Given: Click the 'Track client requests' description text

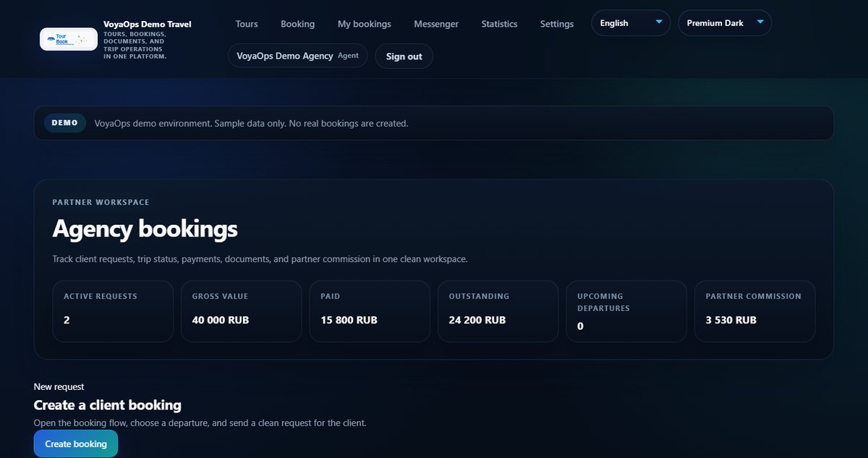Looking at the screenshot, I should click(x=260, y=259).
